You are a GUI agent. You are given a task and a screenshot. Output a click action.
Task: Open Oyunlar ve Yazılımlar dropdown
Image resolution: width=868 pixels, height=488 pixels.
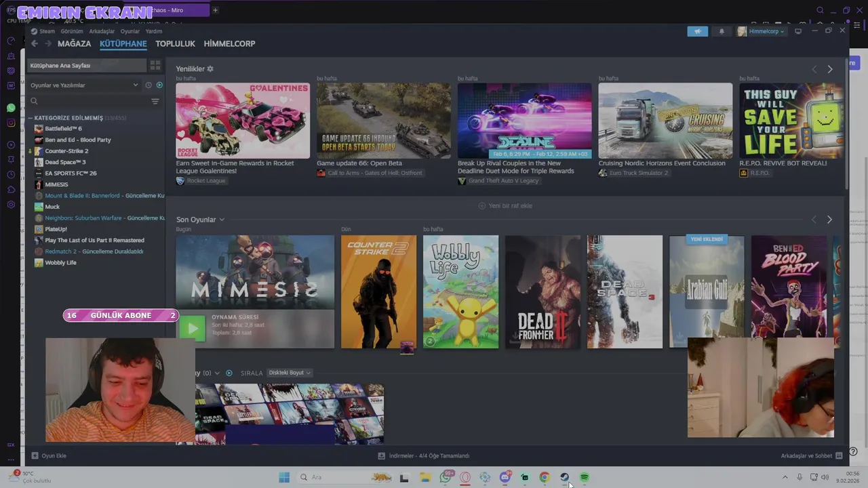(x=83, y=85)
